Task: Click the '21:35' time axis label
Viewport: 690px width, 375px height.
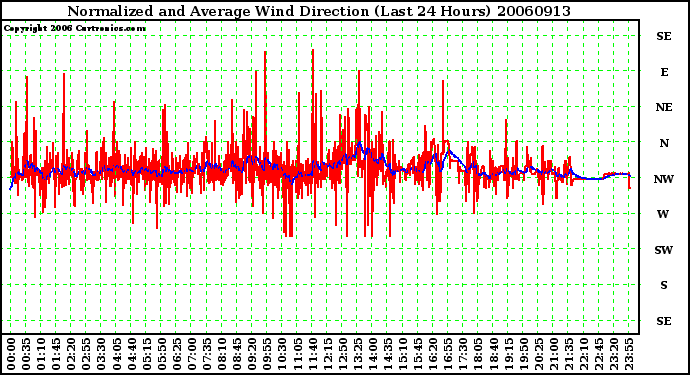Action: [x=569, y=354]
